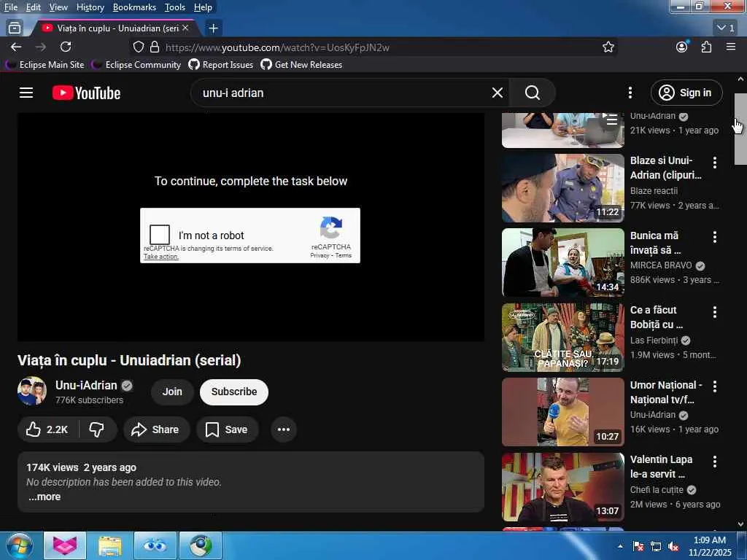Image resolution: width=747 pixels, height=560 pixels.
Task: Open YouTube settings three-dot menu
Action: coord(630,93)
